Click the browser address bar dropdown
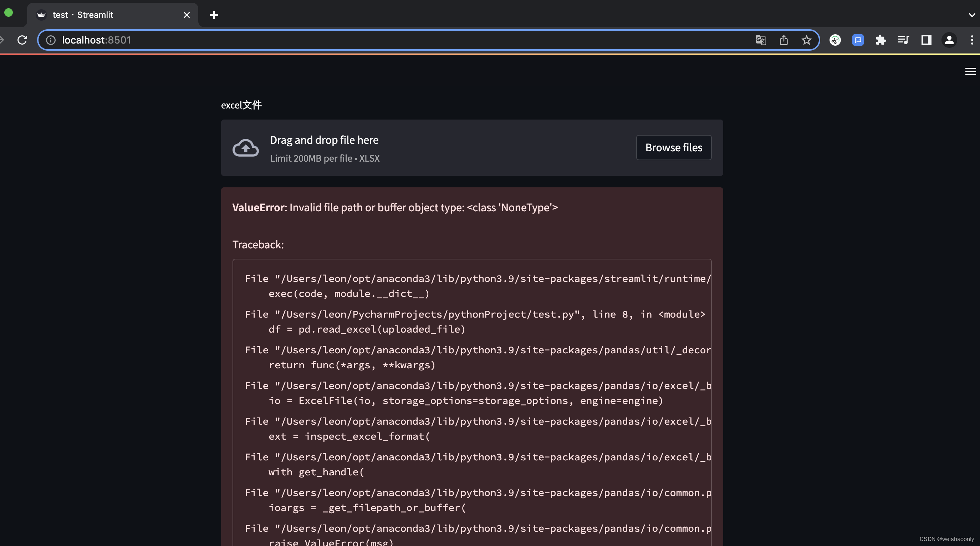 click(972, 14)
